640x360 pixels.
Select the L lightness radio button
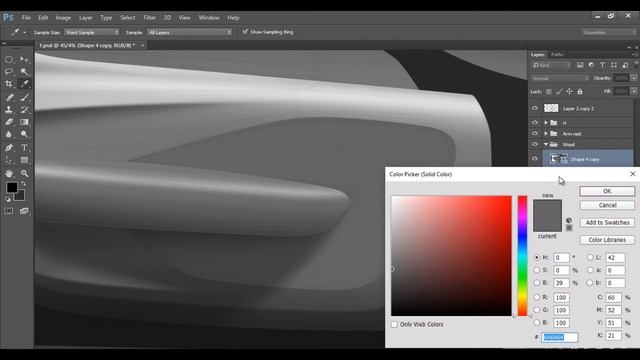point(590,258)
